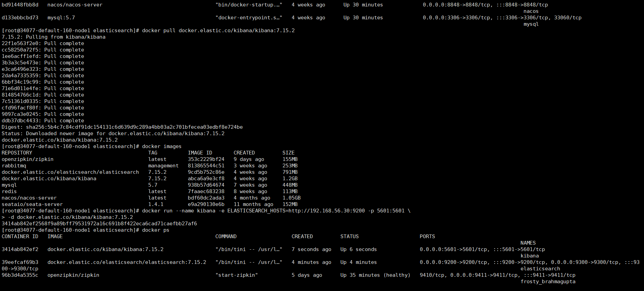
Task: Select image ID bdf60dc2ada3
Action: tap(206, 198)
